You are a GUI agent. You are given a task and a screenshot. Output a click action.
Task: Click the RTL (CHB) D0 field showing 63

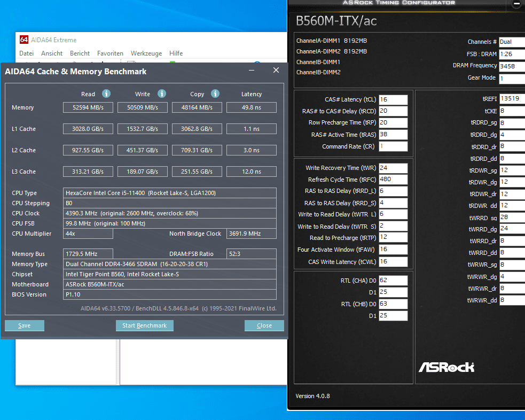[x=394, y=304]
